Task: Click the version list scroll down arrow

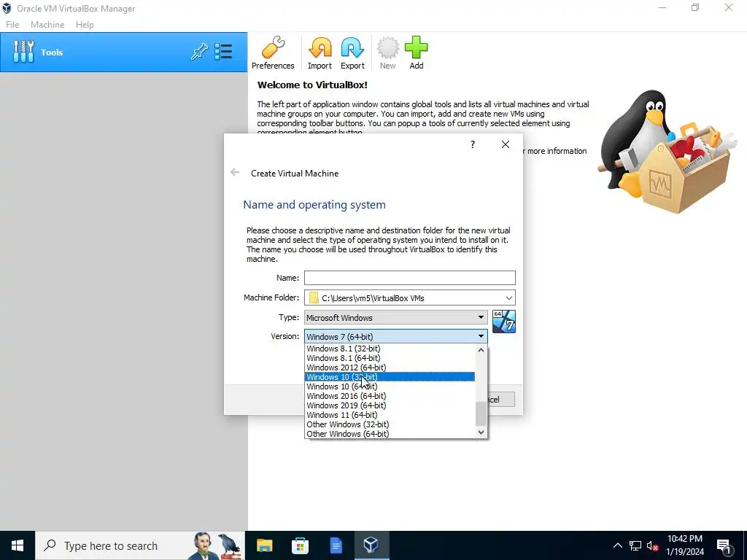Action: click(x=481, y=432)
